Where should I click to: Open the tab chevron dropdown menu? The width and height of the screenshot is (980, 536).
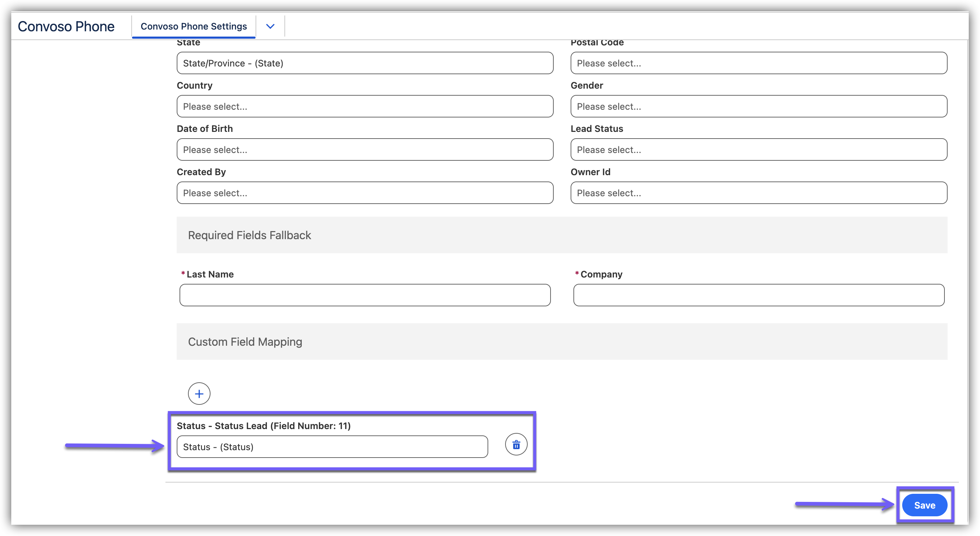pyautogui.click(x=270, y=26)
